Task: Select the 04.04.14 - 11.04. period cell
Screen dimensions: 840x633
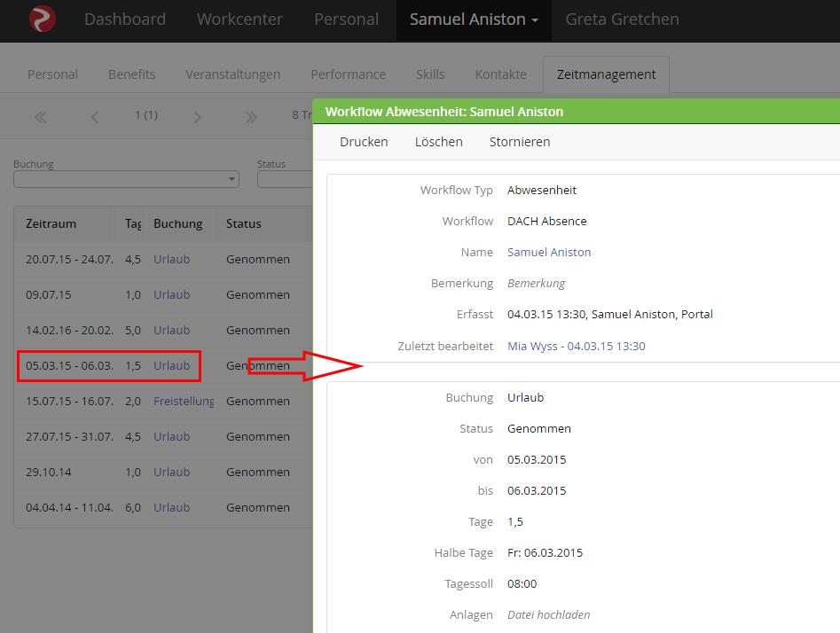Action: tap(69, 508)
